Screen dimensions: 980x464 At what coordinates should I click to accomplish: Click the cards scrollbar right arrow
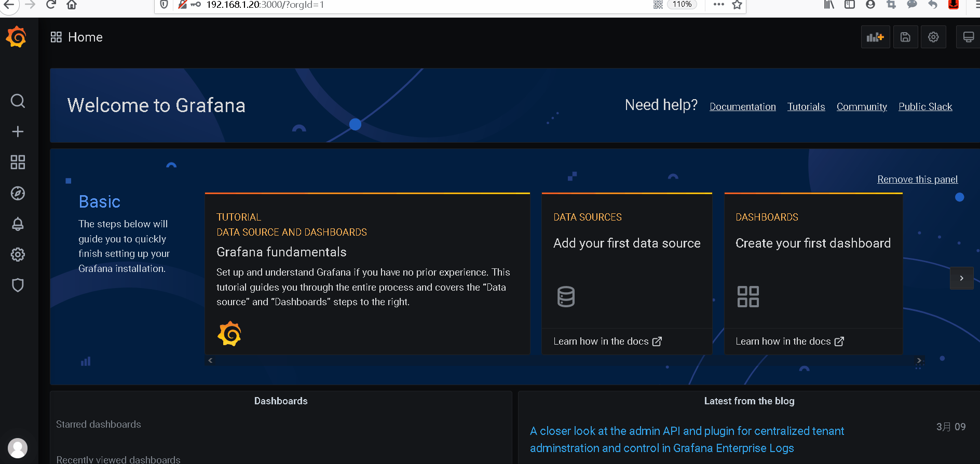coord(919,360)
